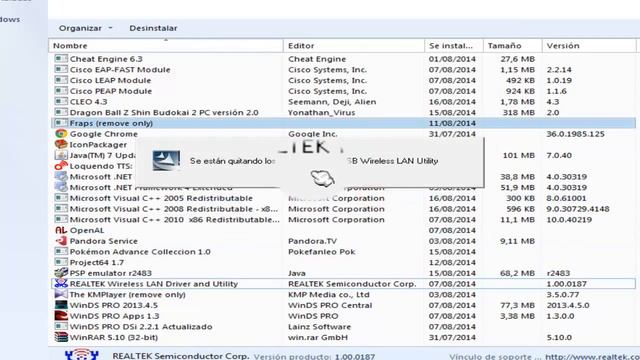
Task: Sort by Versión column header
Action: click(x=589, y=46)
